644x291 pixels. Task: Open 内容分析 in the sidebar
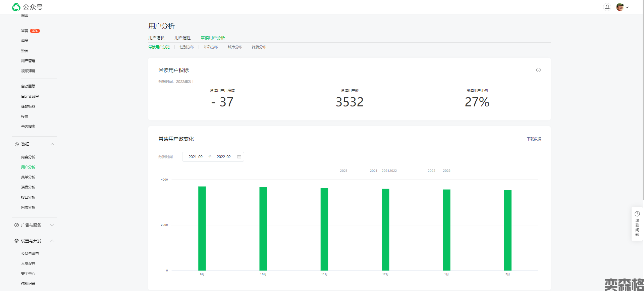pos(28,157)
